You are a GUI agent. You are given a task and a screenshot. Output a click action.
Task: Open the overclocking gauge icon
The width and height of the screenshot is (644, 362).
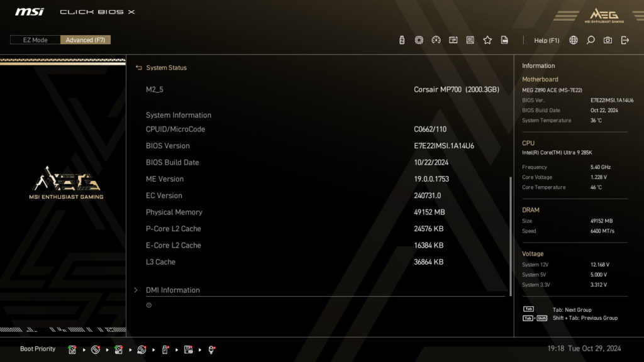click(x=436, y=40)
